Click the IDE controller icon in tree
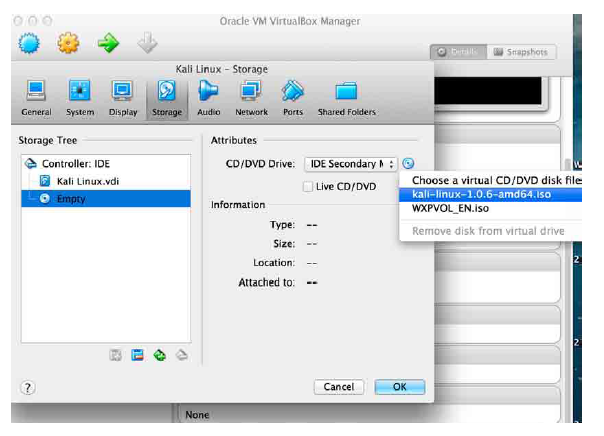Screen dimensions: 604x436 coord(31,164)
